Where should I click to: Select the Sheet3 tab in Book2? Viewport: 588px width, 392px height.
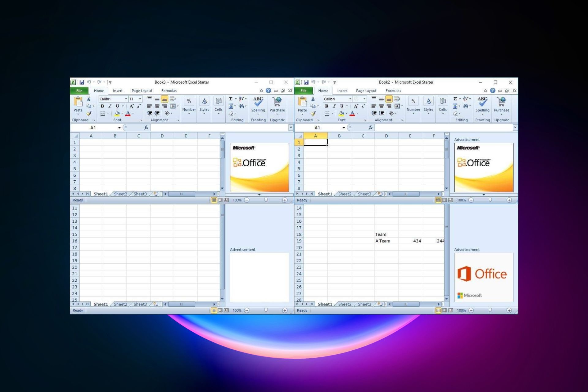tap(364, 194)
